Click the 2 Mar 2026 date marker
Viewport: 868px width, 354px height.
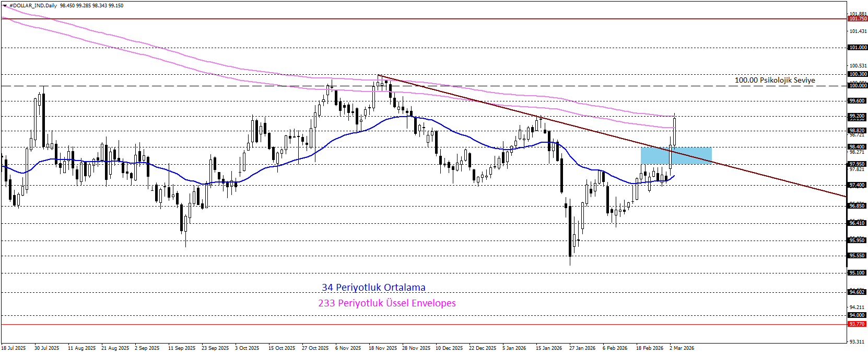pyautogui.click(x=682, y=348)
